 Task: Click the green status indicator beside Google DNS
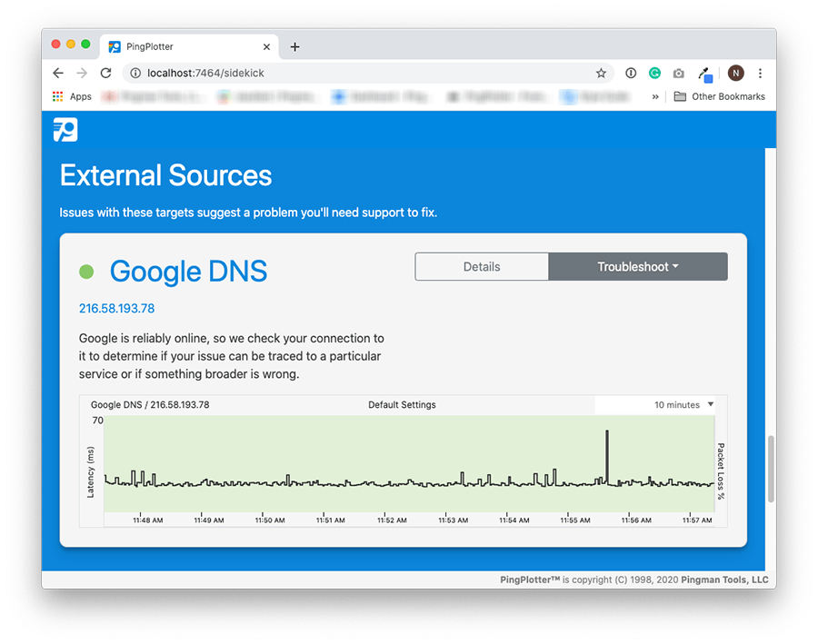tap(86, 271)
